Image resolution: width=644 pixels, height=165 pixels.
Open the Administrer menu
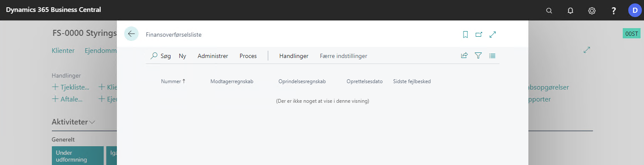(x=213, y=56)
